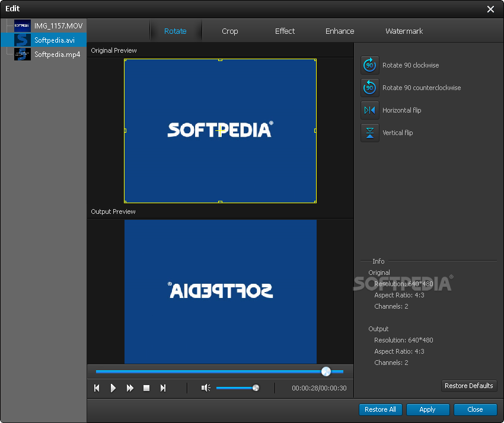Click center crosshair in Original Preview
Screen dimensions: 504x423
coord(219,131)
